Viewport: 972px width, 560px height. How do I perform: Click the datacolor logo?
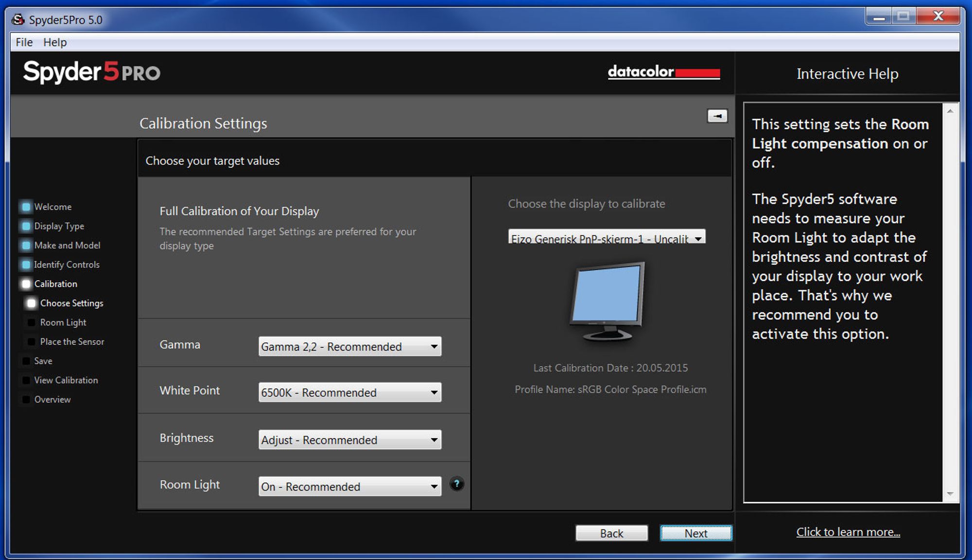(x=663, y=72)
